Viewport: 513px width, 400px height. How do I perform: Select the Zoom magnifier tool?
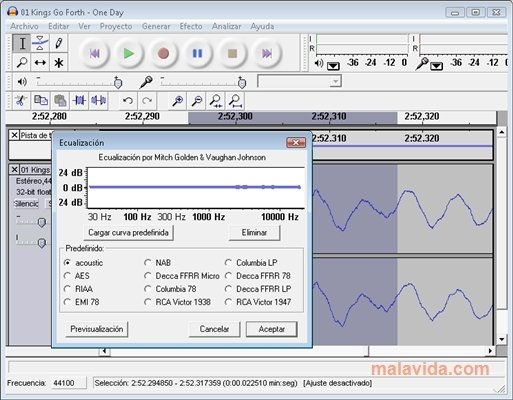click(x=22, y=62)
